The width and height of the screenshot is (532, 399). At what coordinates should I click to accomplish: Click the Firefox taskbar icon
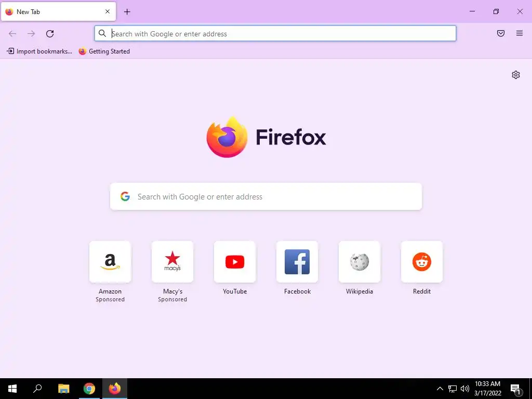point(115,389)
